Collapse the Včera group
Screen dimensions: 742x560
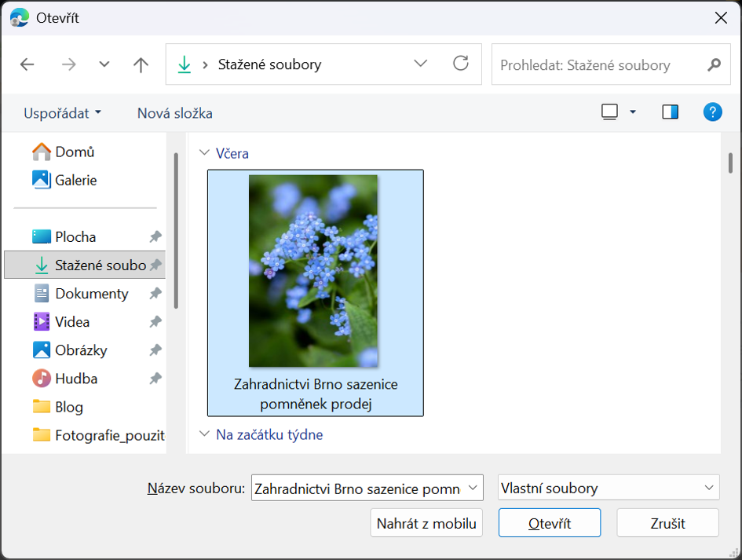pos(203,153)
